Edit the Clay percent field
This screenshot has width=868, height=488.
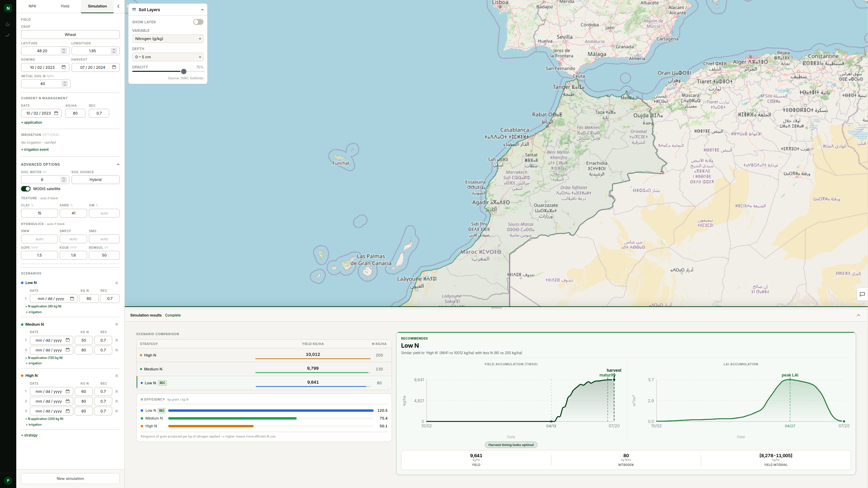[x=39, y=213]
